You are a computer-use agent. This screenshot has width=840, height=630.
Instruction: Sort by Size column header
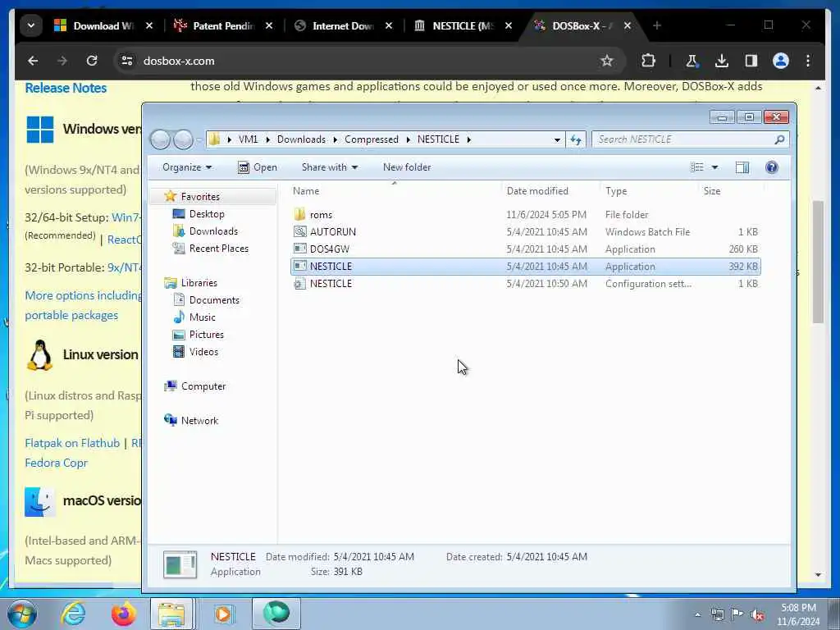click(x=711, y=190)
